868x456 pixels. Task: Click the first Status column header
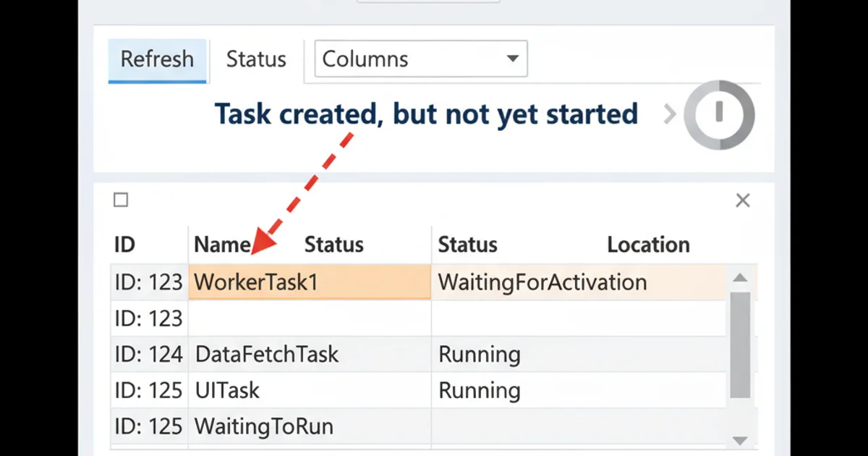[x=333, y=244]
